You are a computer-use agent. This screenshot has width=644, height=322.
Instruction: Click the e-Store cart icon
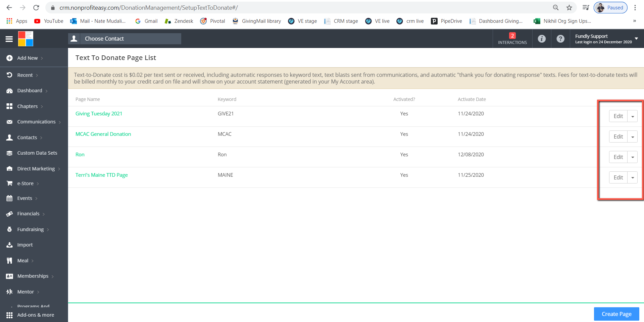(9, 183)
